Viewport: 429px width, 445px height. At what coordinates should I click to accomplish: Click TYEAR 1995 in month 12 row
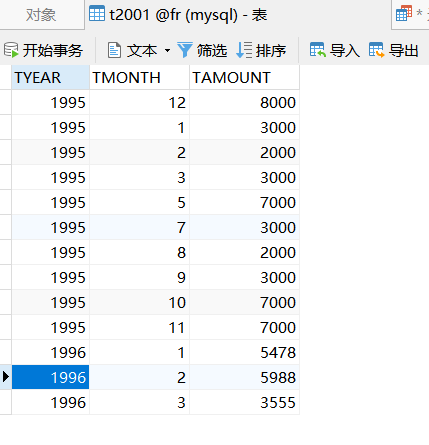(50, 102)
